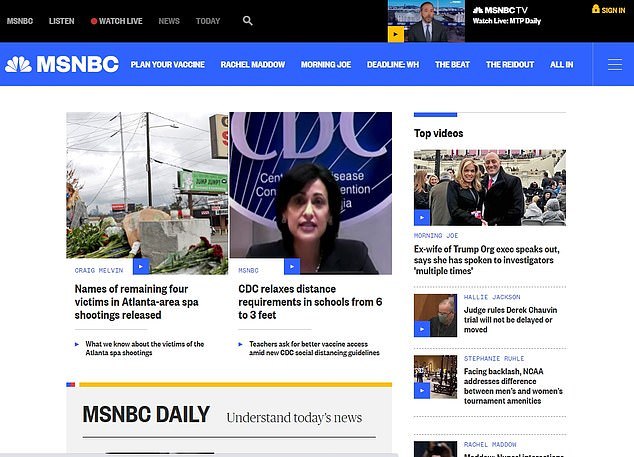
Task: Open All In nav item
Action: (561, 64)
